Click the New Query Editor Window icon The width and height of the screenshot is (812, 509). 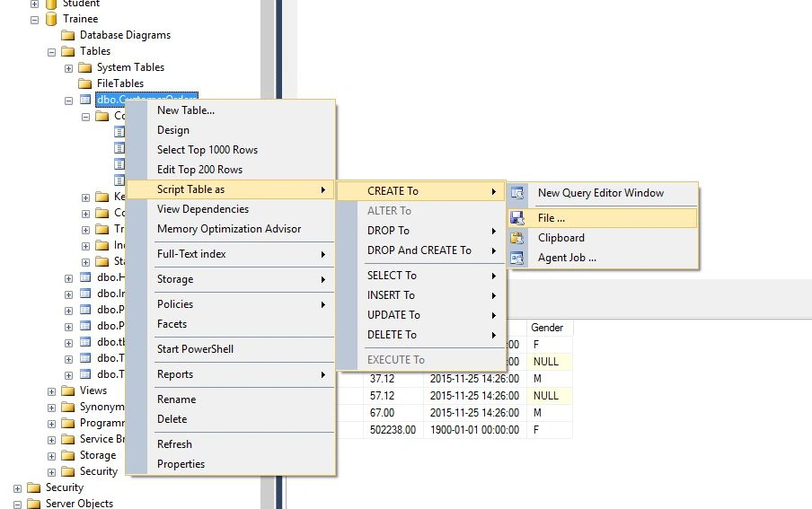pyautogui.click(x=516, y=193)
